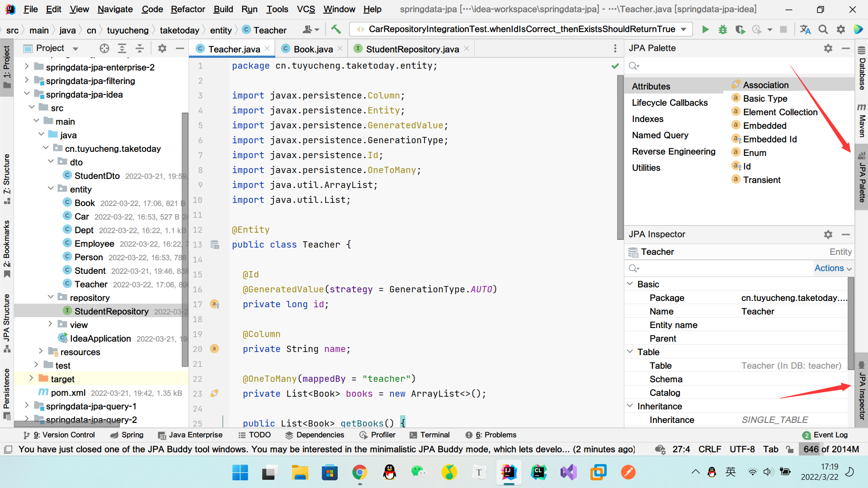Open the Refactor menu

187,9
